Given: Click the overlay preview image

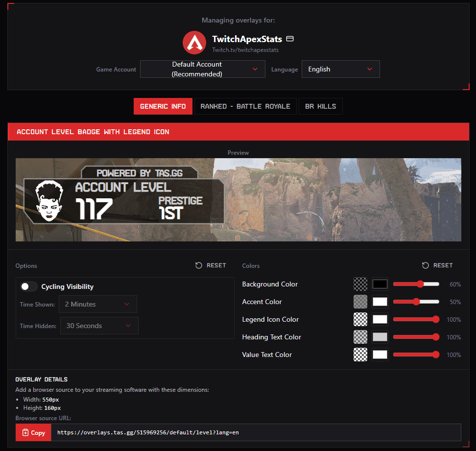Looking at the screenshot, I should click(238, 200).
